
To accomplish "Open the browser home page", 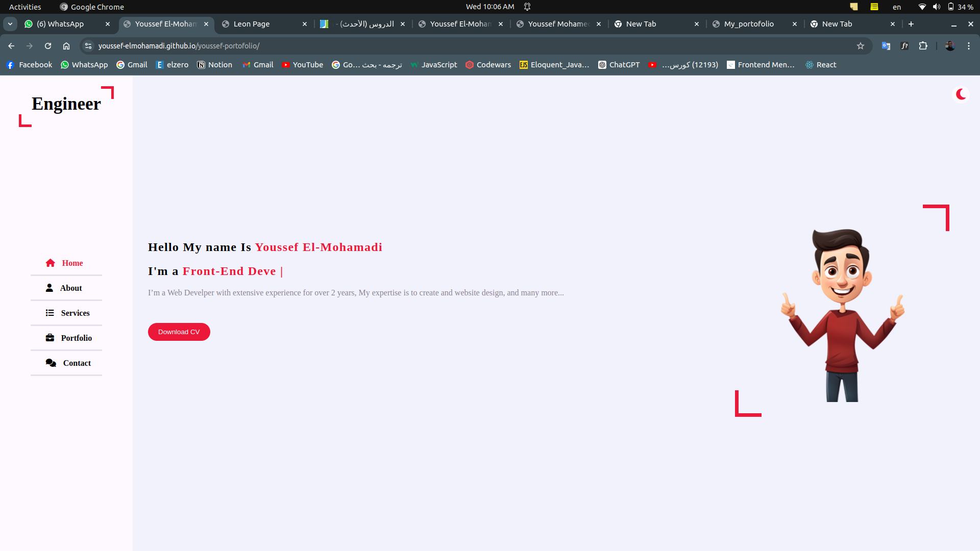I will 66,46.
